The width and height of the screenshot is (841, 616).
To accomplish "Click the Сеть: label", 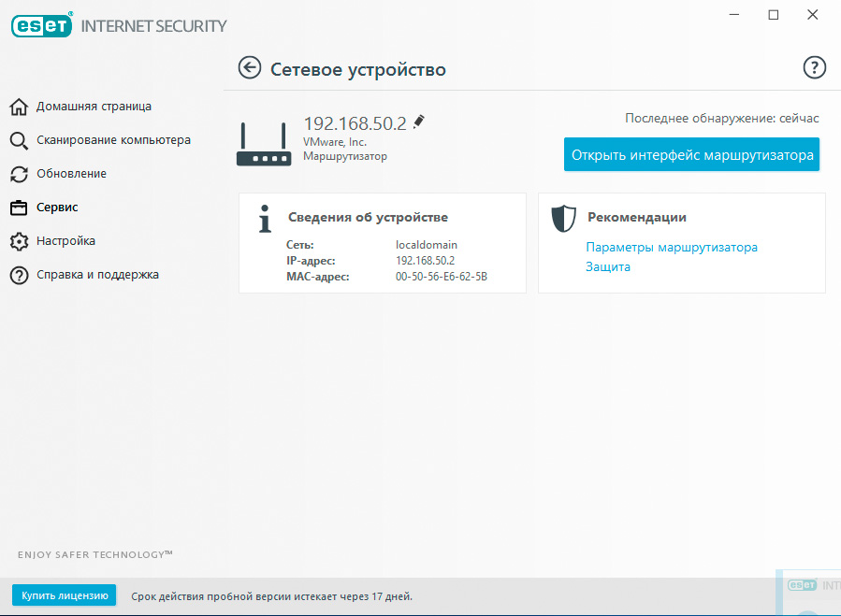I will (299, 245).
